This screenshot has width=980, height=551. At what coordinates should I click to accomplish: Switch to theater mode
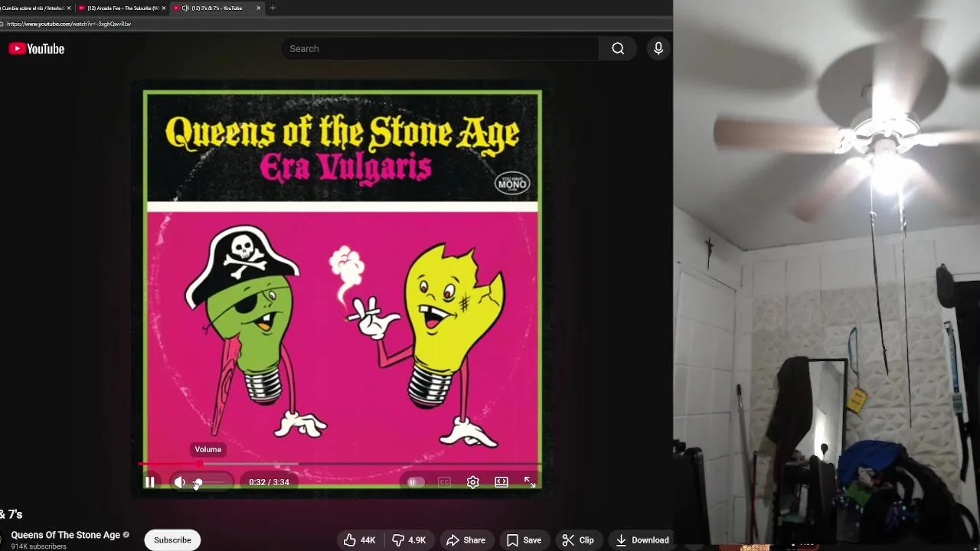501,482
